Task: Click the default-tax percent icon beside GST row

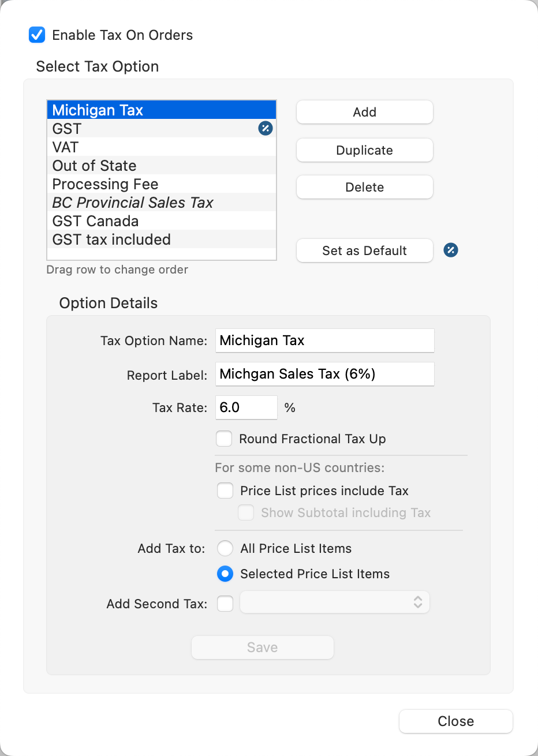Action: click(266, 128)
